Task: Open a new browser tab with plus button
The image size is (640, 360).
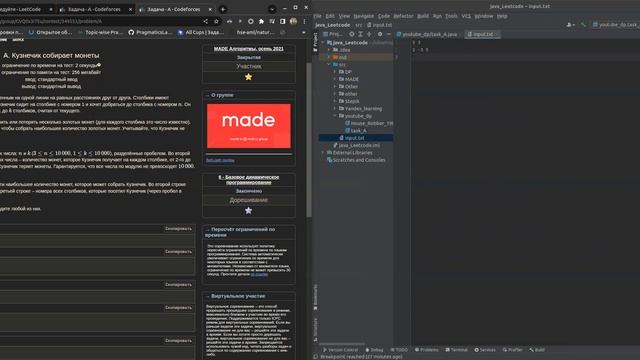Action: (223, 9)
